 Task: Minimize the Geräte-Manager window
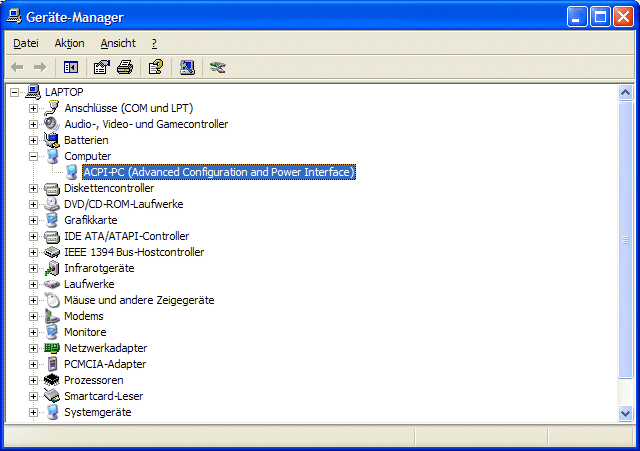pyautogui.click(x=577, y=17)
